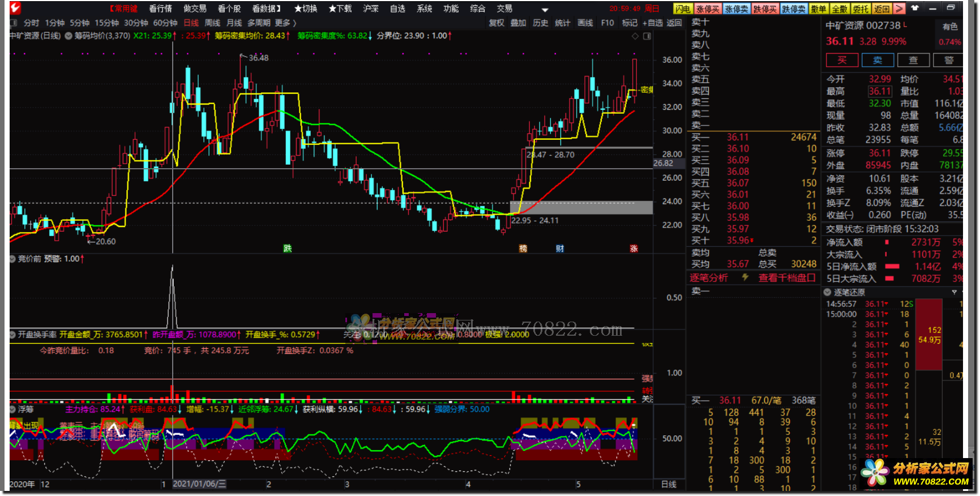
Task: Click the red 买 buy button
Action: click(842, 60)
